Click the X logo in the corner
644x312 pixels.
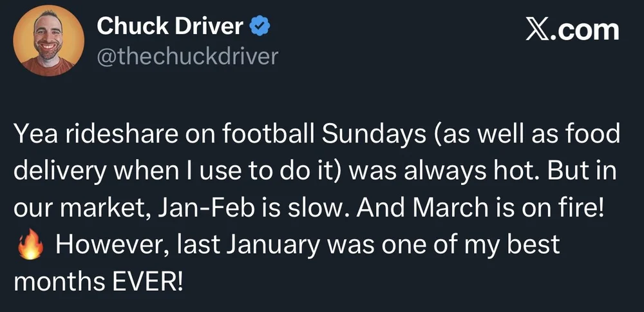pos(536,30)
